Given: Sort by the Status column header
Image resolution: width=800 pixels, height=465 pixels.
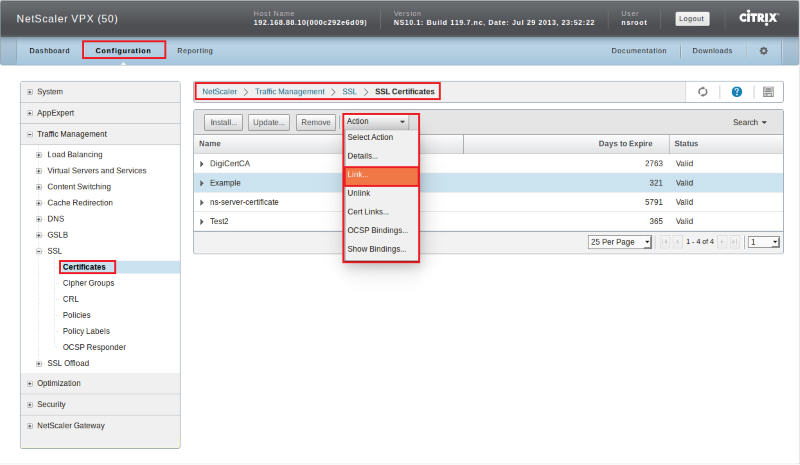Looking at the screenshot, I should (x=686, y=144).
